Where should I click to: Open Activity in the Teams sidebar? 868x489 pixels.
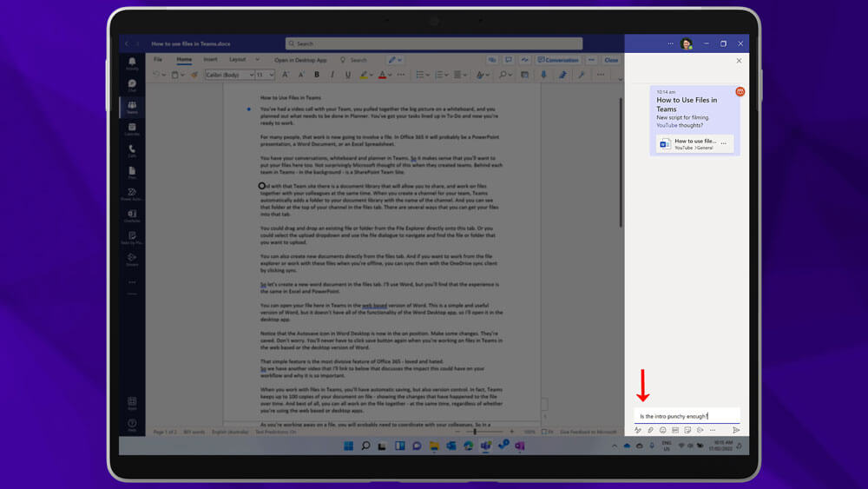[132, 63]
